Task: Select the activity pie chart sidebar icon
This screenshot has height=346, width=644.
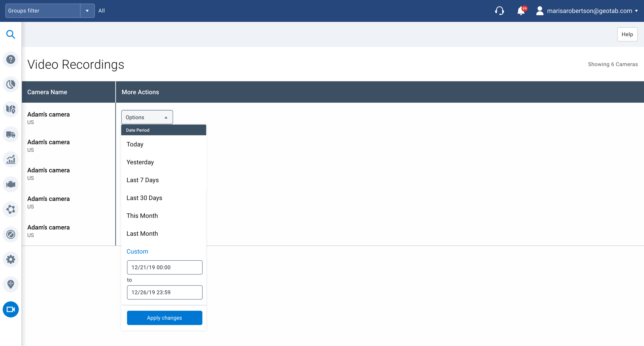Action: pos(11,84)
